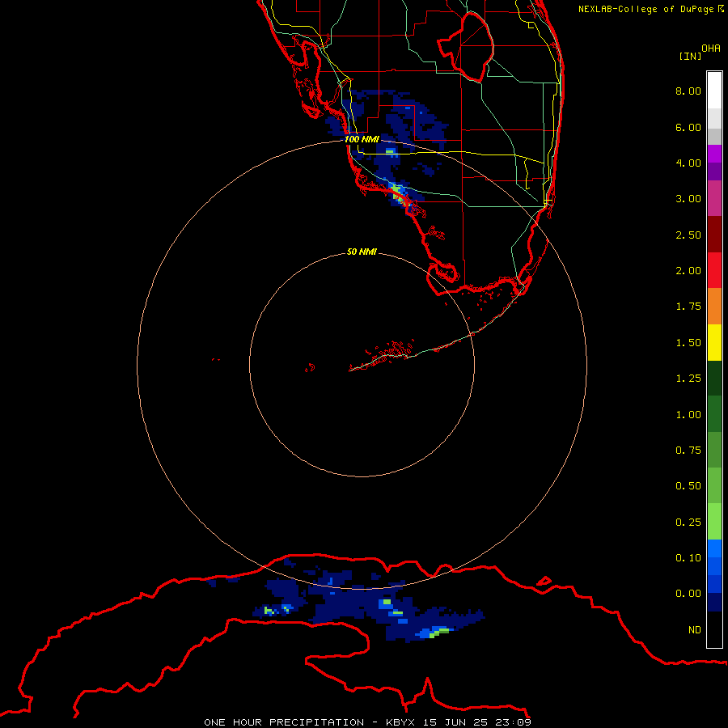Pick the green swatch beside 1.00
This screenshot has height=728, width=728.
(714, 414)
